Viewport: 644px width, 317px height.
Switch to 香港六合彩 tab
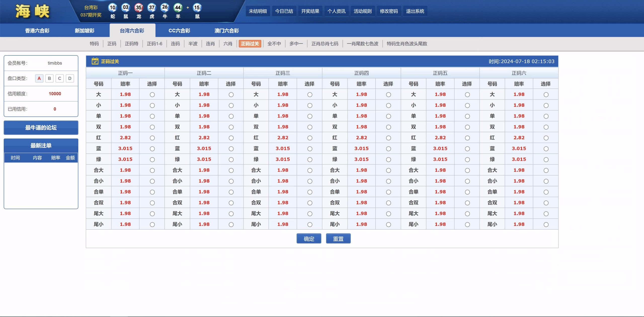coord(37,31)
